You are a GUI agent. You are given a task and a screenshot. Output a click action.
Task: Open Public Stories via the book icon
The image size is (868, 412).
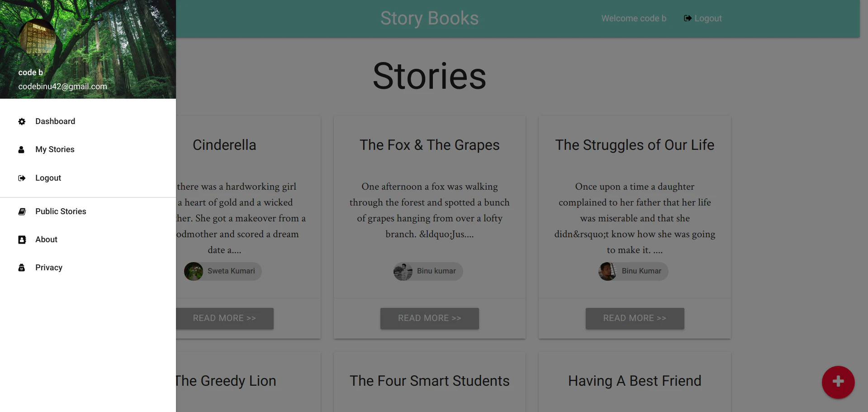pos(21,211)
